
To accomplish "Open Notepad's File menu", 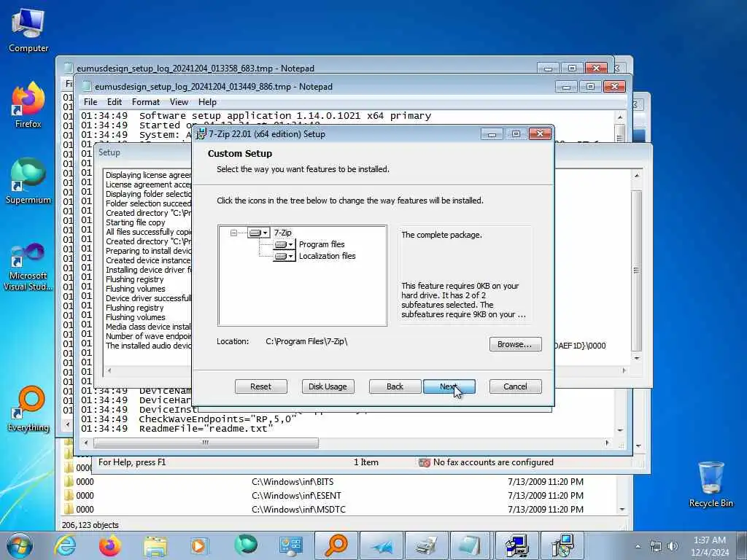I will click(x=90, y=102).
